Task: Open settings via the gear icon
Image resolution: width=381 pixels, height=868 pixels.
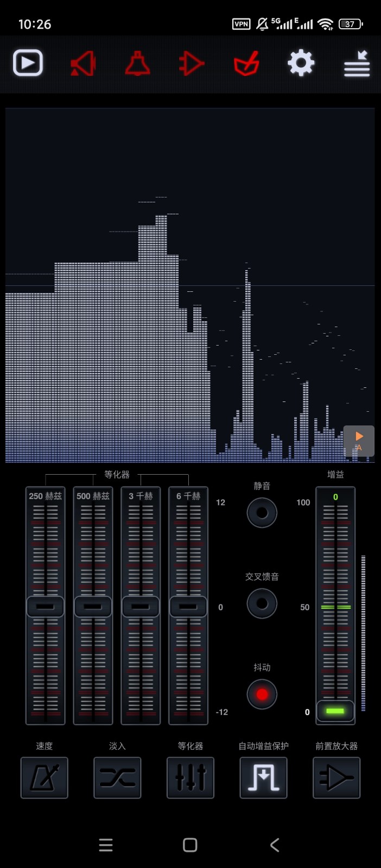Action: tap(301, 63)
